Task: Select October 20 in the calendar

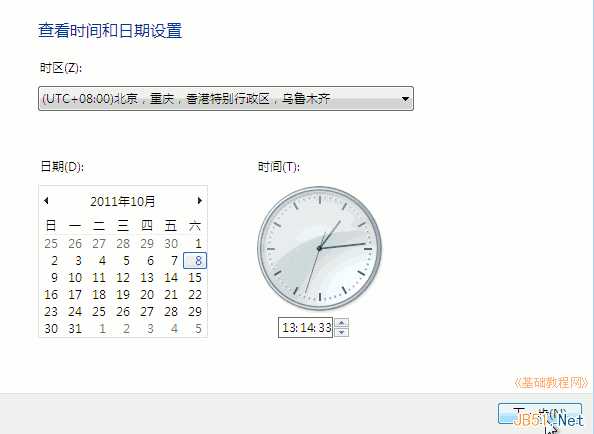Action: (147, 295)
